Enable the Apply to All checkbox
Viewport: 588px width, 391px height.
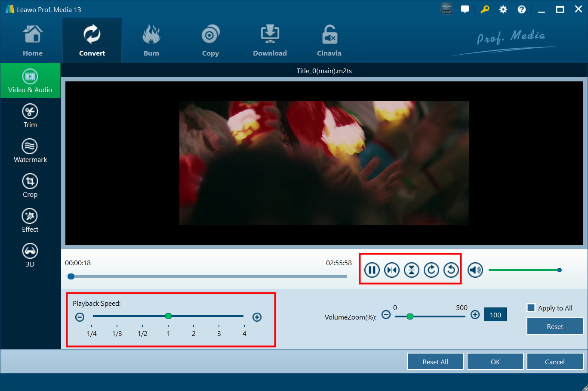(x=531, y=308)
